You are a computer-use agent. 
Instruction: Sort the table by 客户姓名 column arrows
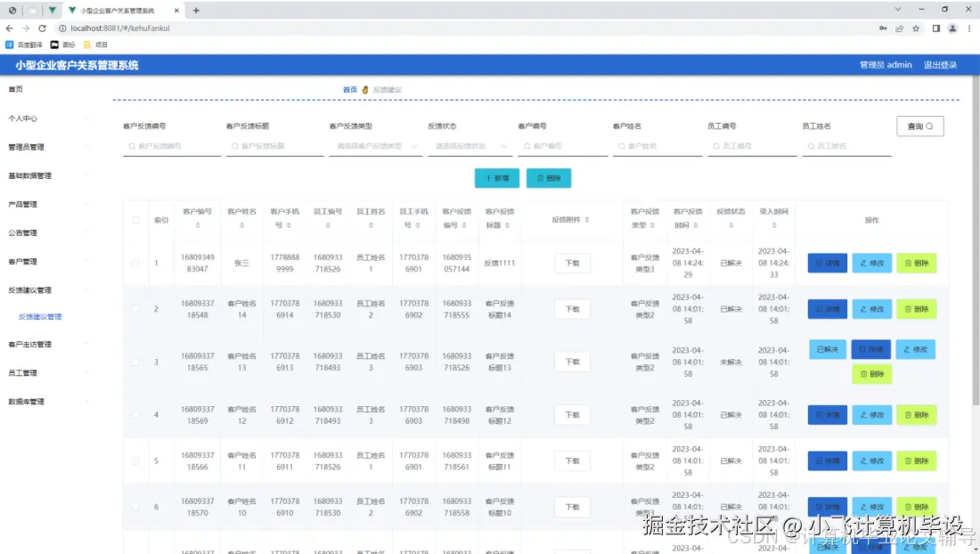[241, 225]
